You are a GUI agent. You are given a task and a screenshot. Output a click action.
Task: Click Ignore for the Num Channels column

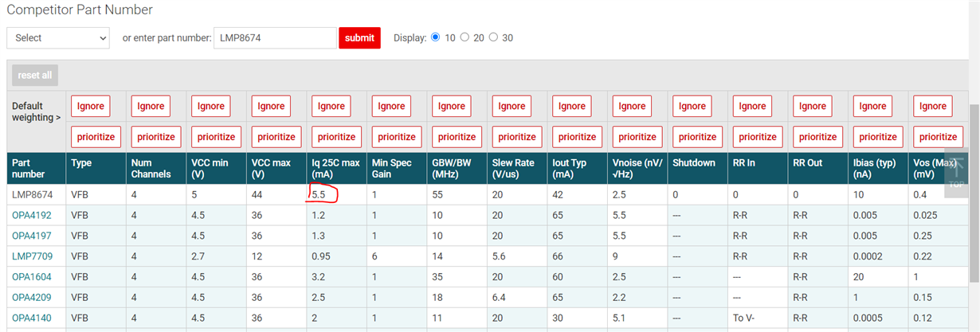(x=151, y=106)
